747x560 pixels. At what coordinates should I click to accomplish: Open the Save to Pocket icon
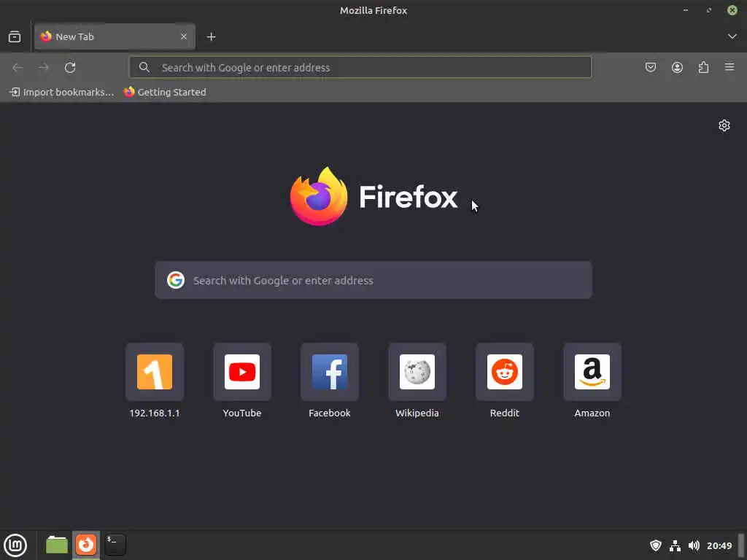point(651,67)
